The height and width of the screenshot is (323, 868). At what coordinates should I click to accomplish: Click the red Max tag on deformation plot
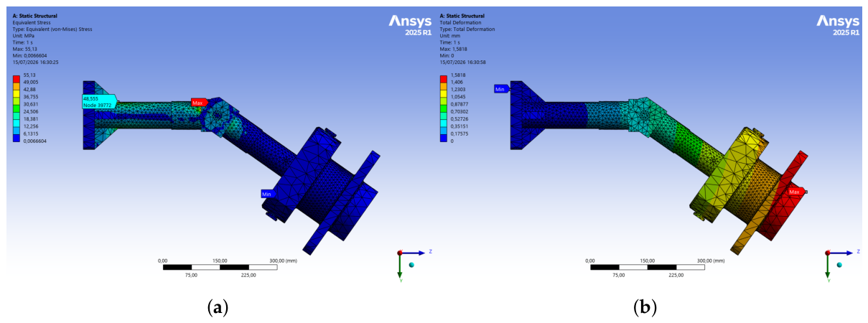pos(795,192)
